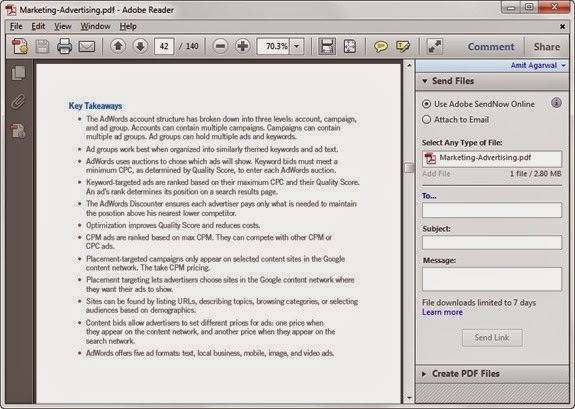The width and height of the screenshot is (575, 409).
Task: Zoom in using the plus icon
Action: coord(242,46)
